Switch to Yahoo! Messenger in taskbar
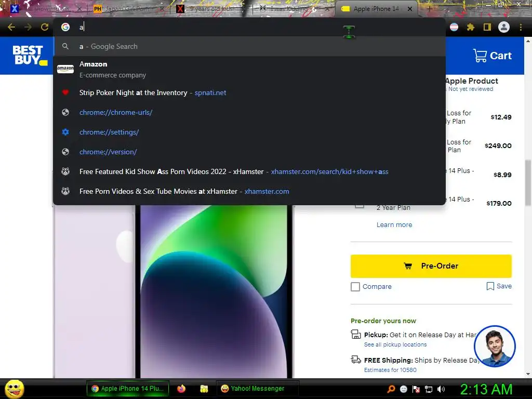532x399 pixels. [257, 389]
